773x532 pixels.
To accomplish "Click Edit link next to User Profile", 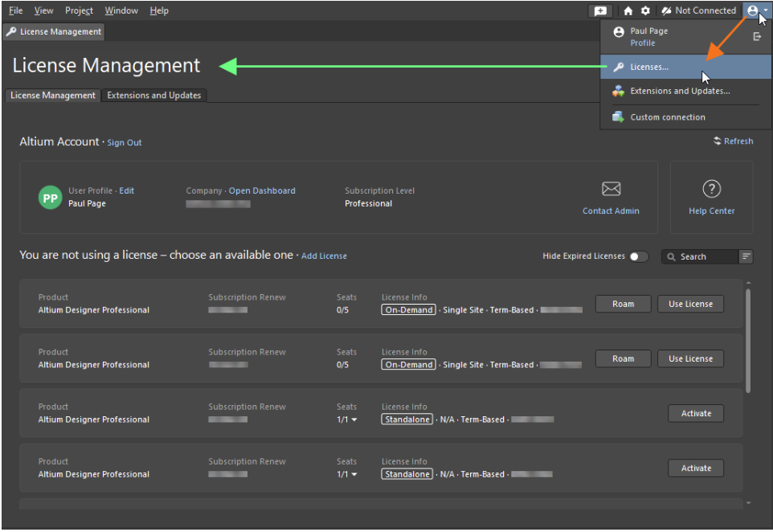I will (x=126, y=190).
